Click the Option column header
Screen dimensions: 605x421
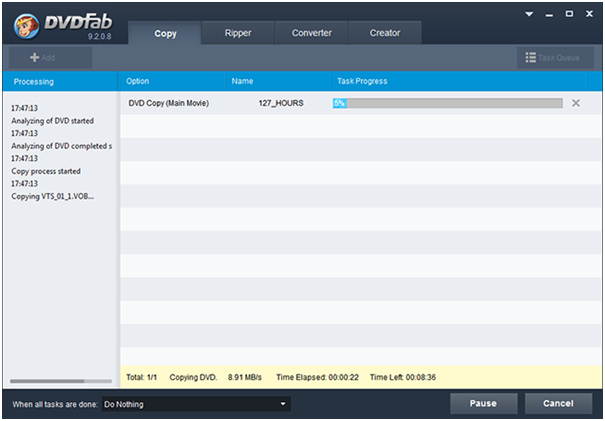138,81
